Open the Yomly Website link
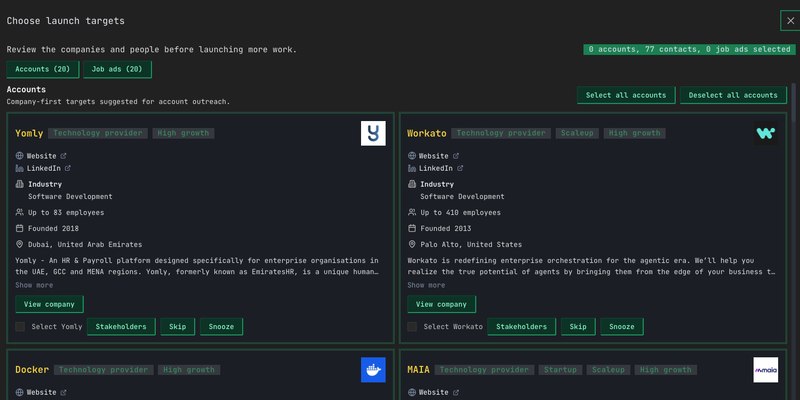Image resolution: width=800 pixels, height=400 pixels. tap(41, 156)
